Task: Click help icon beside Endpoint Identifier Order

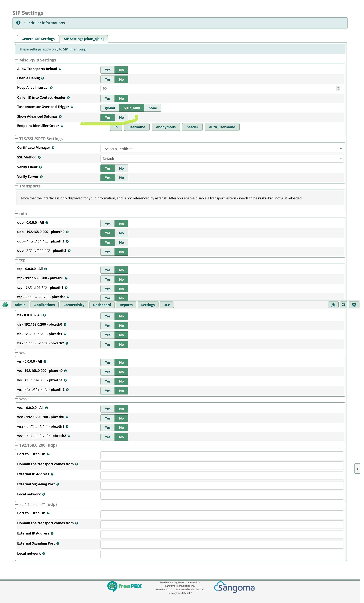Action: (62, 126)
